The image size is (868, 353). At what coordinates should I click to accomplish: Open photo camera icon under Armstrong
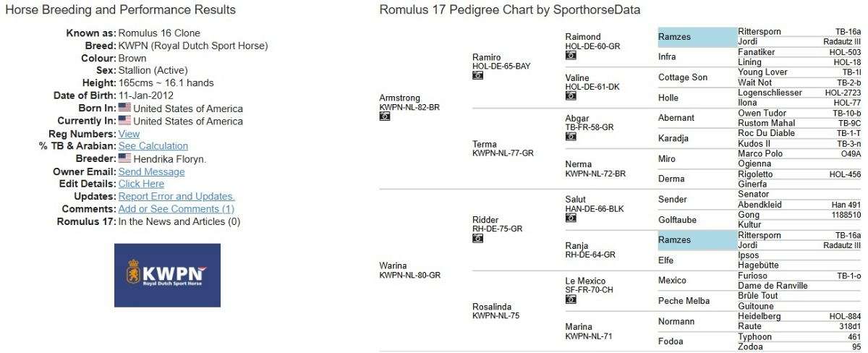click(385, 116)
